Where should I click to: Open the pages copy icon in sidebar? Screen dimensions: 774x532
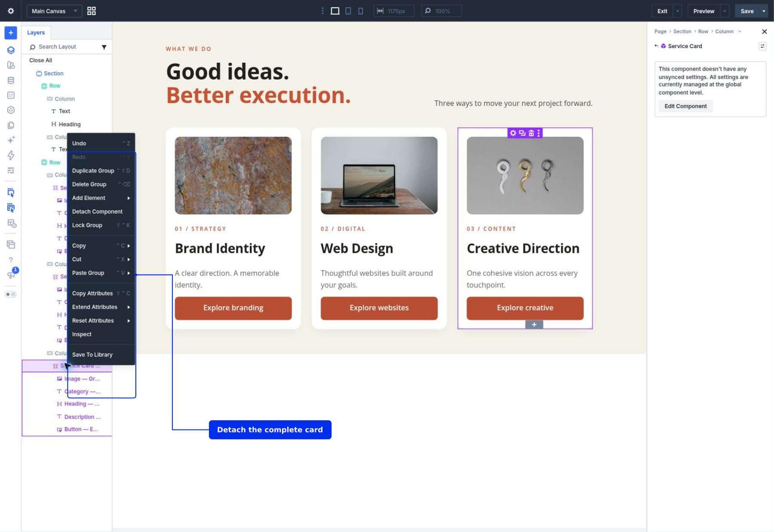click(11, 125)
